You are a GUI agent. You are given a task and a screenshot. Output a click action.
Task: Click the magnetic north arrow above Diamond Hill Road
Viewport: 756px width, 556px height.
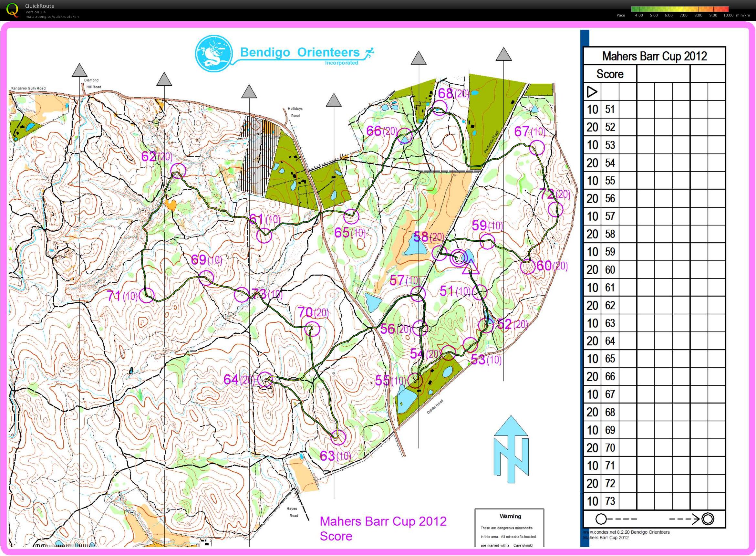(79, 71)
